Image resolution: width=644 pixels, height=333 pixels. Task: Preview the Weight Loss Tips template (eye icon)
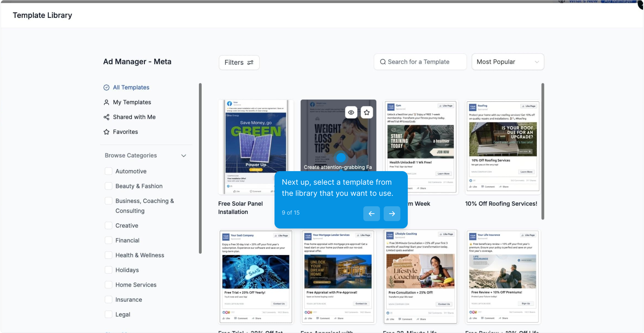point(351,113)
